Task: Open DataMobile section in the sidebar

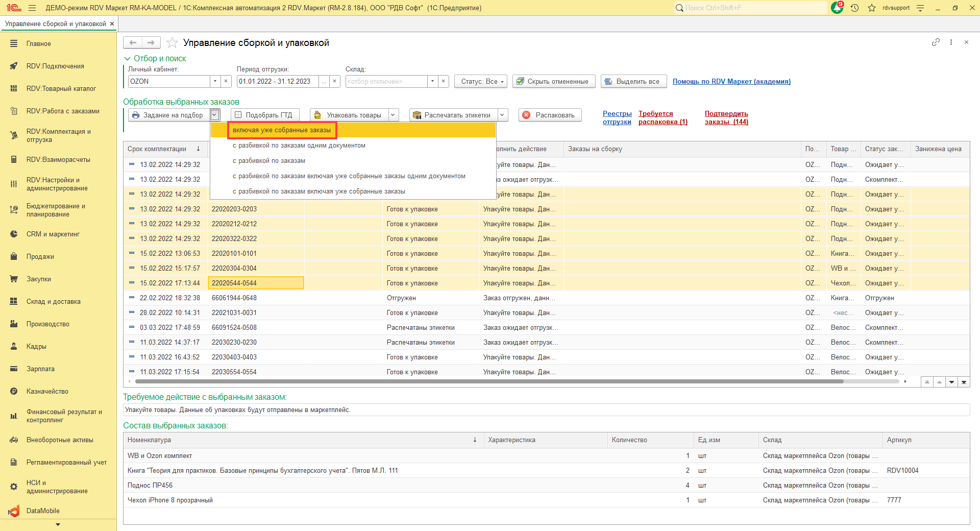Action: (x=43, y=511)
